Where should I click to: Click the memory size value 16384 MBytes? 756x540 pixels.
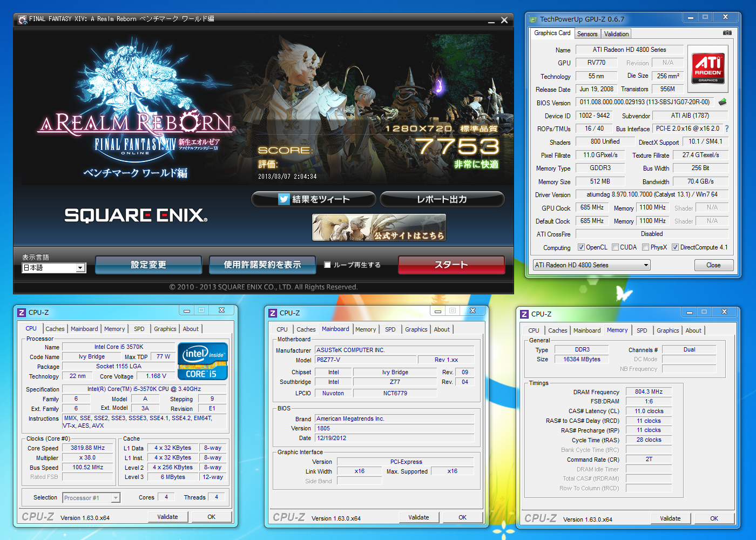[x=582, y=359]
